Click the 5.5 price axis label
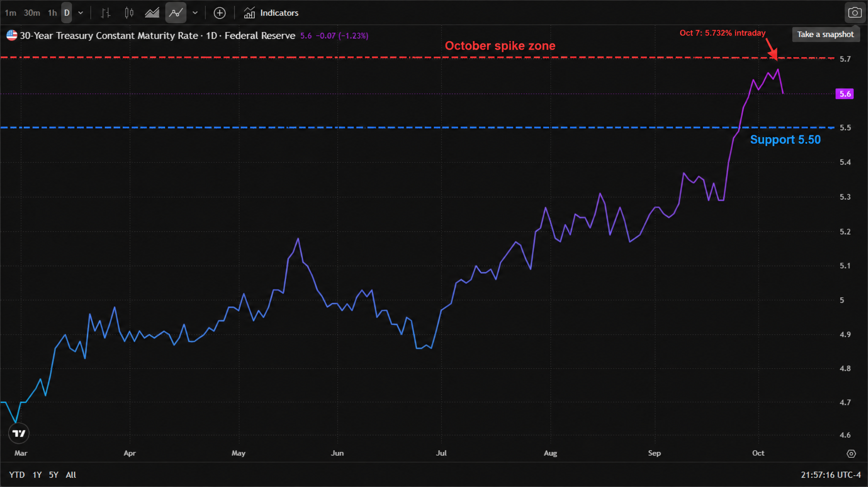Screen dimensions: 868x487 pyautogui.click(x=845, y=128)
